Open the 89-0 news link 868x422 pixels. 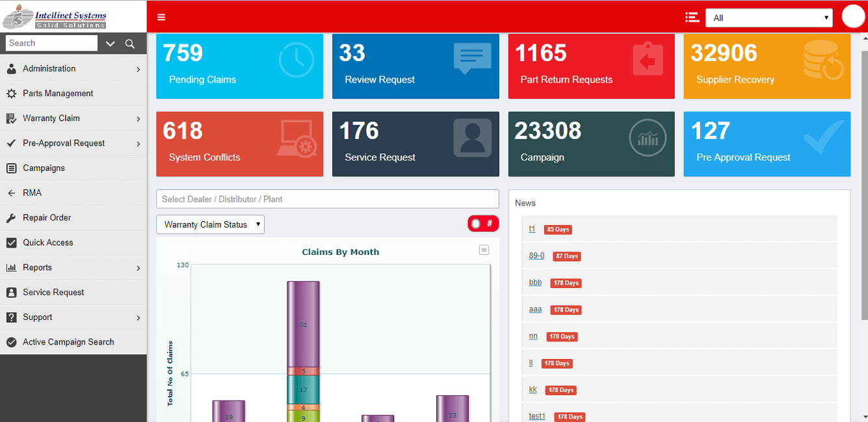pyautogui.click(x=536, y=256)
